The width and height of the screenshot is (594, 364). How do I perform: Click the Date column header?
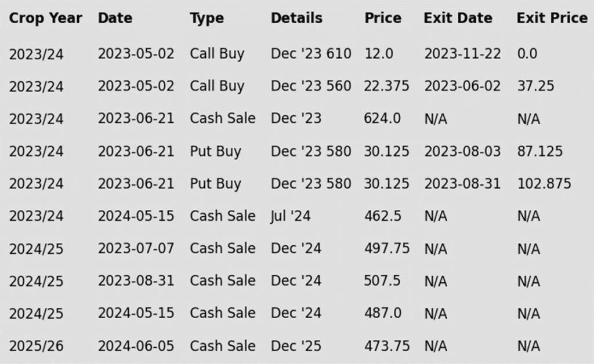[x=115, y=18]
